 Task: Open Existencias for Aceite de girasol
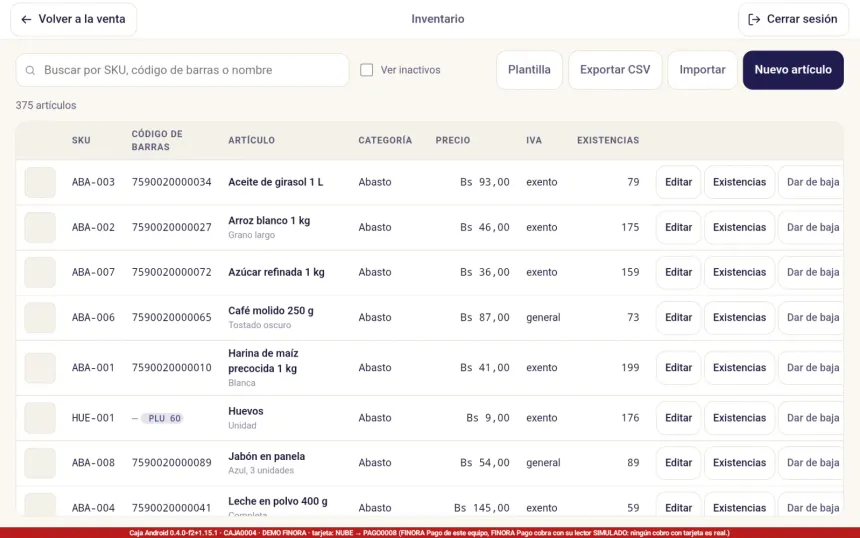tap(739, 182)
